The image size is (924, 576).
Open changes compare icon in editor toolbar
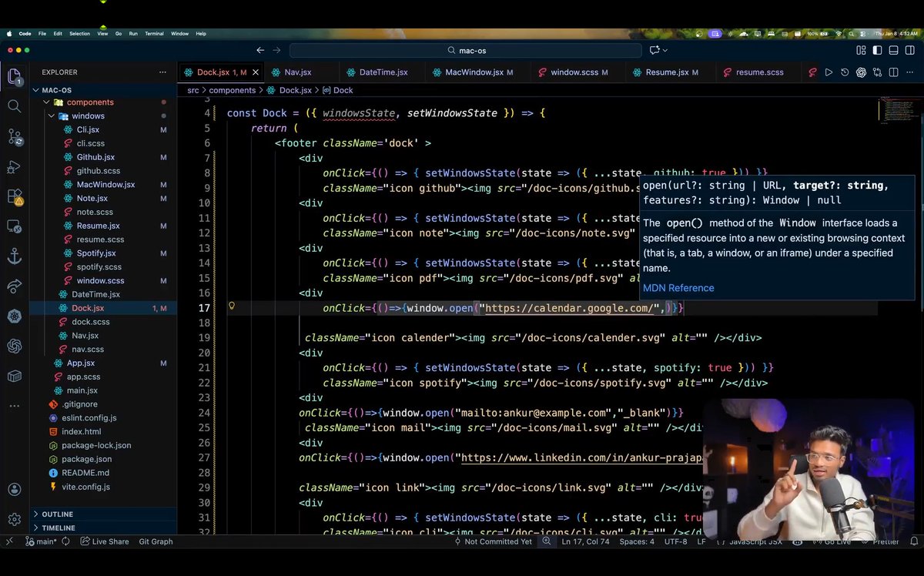tap(877, 72)
